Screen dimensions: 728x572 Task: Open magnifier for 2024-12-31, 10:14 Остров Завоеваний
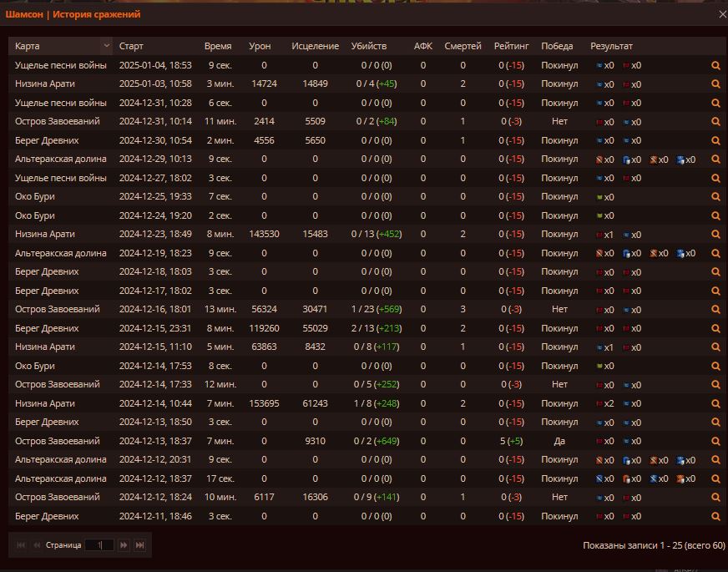[715, 122]
